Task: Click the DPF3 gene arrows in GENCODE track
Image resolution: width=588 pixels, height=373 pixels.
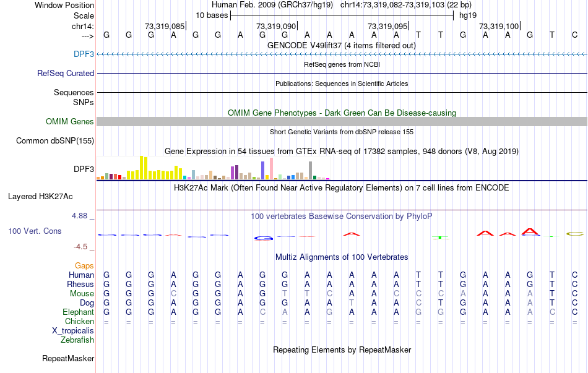Action: pyautogui.click(x=342, y=54)
